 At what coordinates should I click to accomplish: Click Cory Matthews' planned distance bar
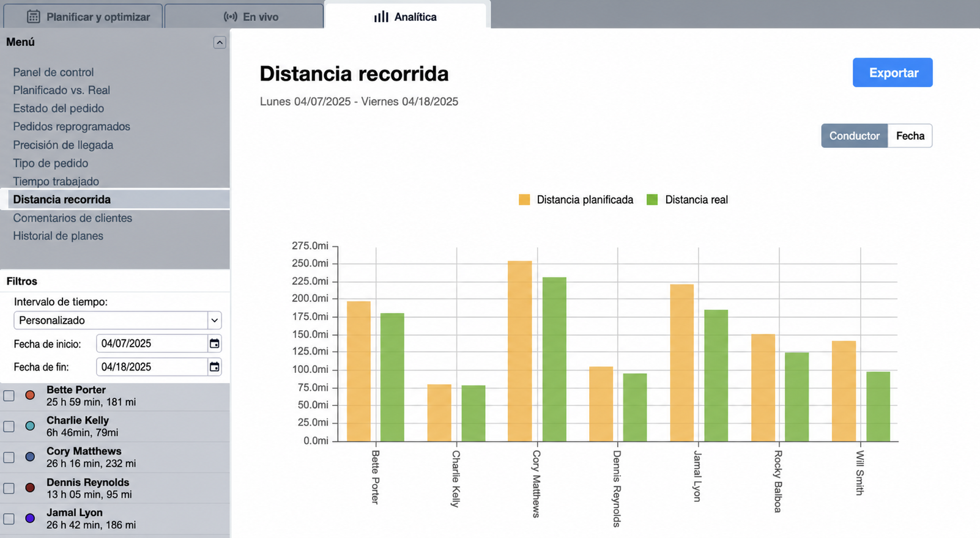[x=520, y=351]
